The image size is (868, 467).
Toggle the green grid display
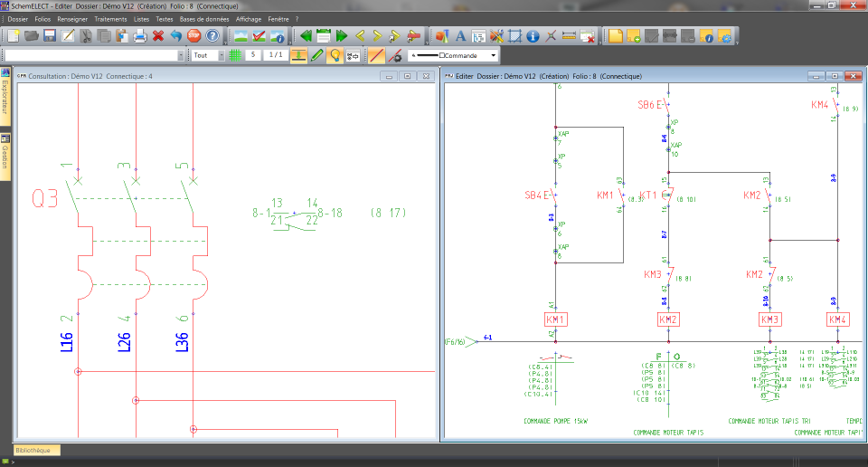point(235,55)
